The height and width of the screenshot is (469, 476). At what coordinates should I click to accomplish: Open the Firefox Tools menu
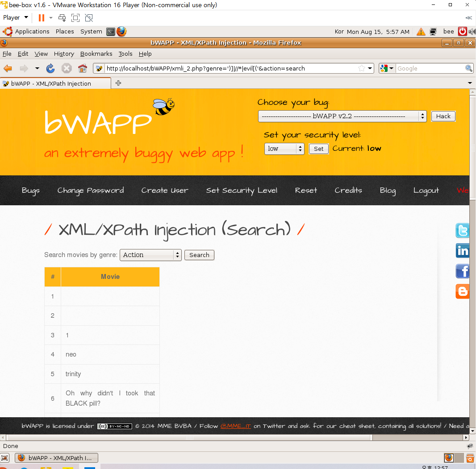point(125,54)
